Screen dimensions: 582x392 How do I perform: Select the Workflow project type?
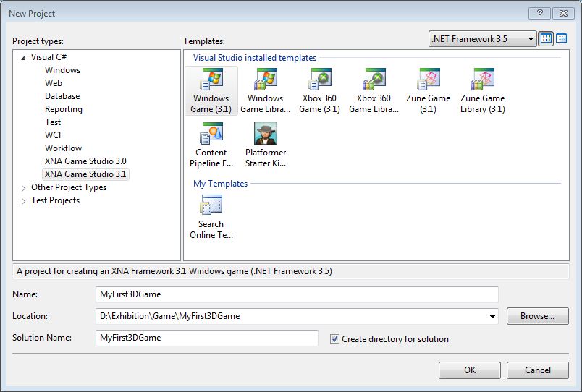(x=63, y=148)
